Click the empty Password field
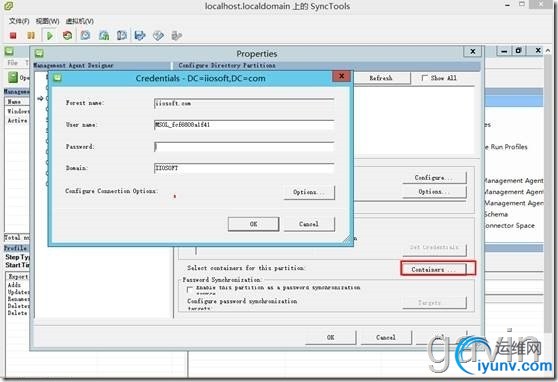 (x=244, y=147)
